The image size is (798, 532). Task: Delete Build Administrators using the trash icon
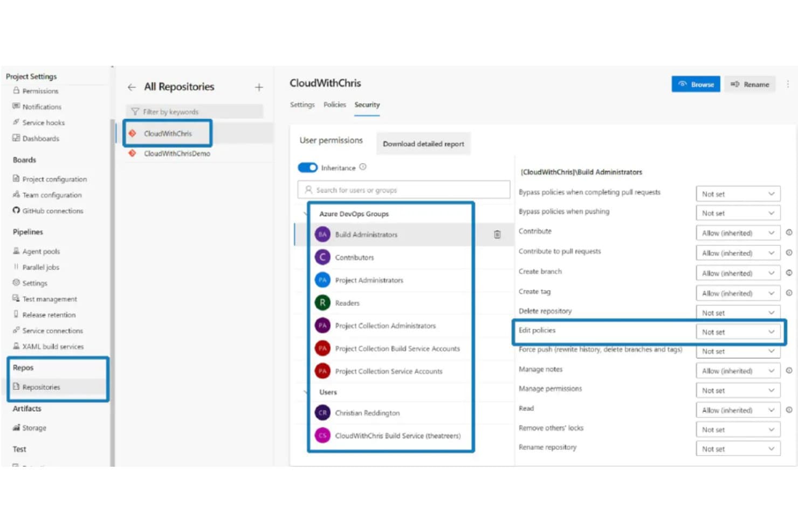pos(497,234)
